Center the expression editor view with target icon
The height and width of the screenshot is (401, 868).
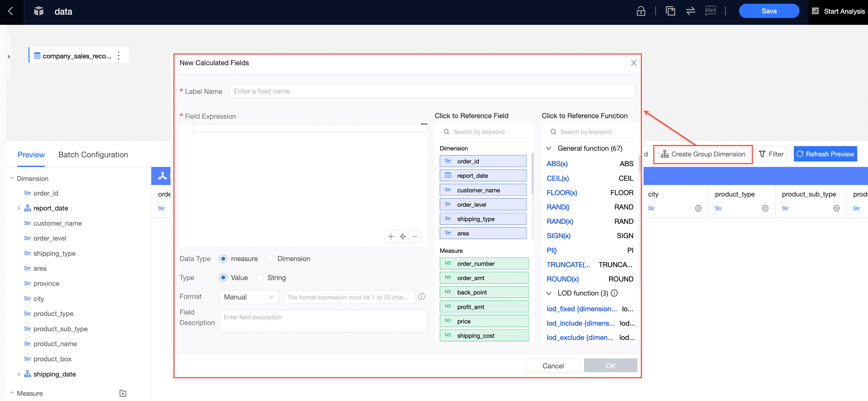[403, 237]
